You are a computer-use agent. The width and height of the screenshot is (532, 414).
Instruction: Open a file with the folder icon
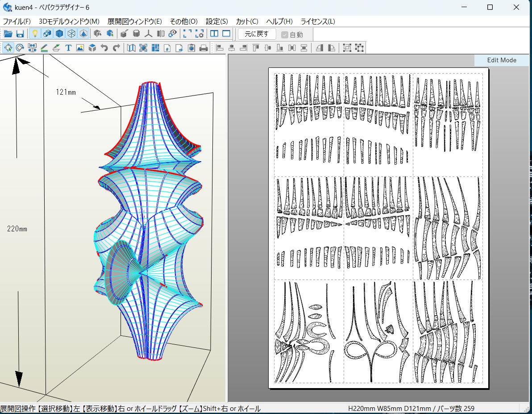tap(8, 33)
